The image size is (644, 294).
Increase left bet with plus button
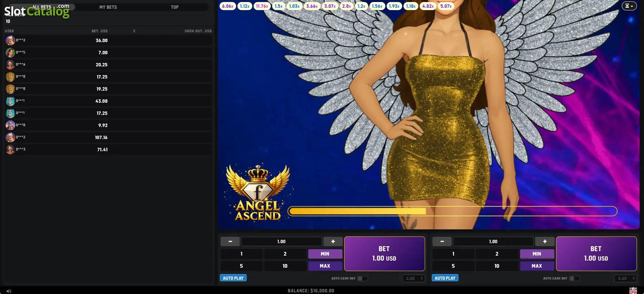point(333,241)
